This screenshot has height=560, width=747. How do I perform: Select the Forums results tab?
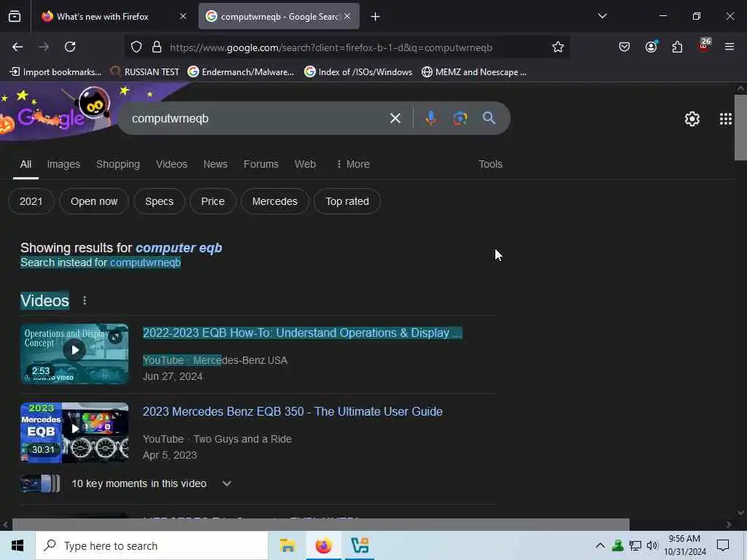[x=261, y=164]
